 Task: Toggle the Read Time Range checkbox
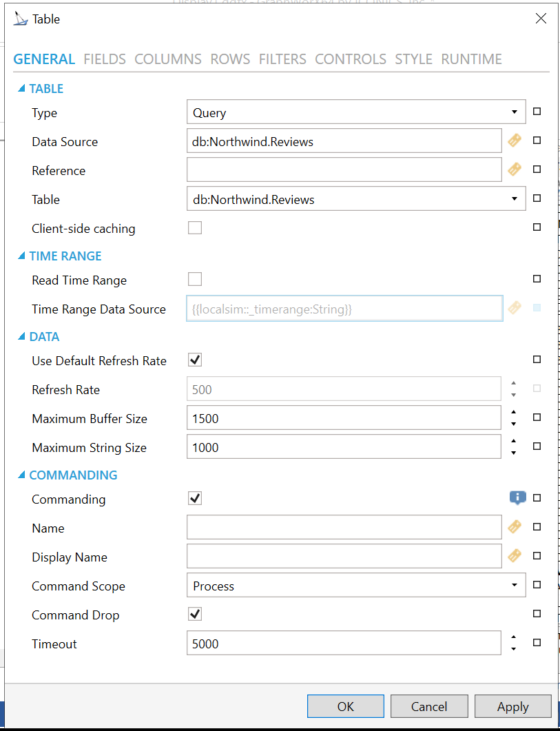(195, 279)
